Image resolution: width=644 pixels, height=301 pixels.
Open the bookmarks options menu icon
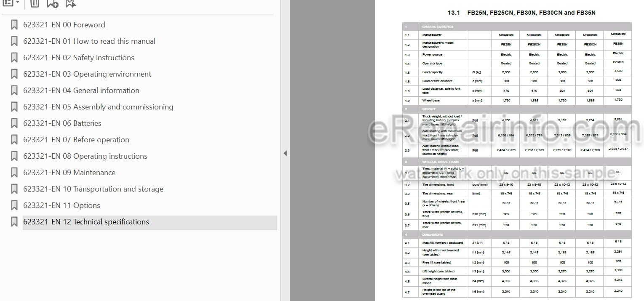coord(8,3)
